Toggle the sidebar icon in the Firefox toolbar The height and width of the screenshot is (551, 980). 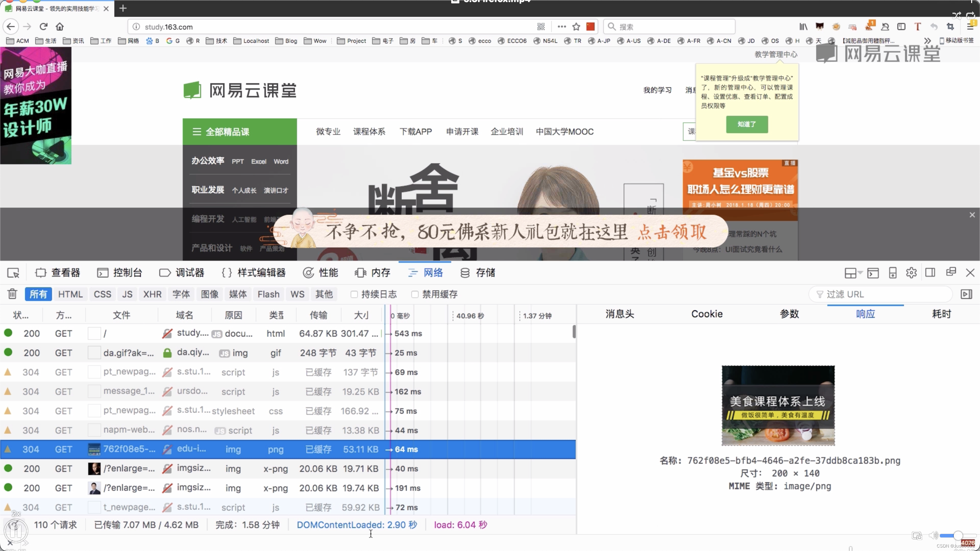tap(901, 27)
